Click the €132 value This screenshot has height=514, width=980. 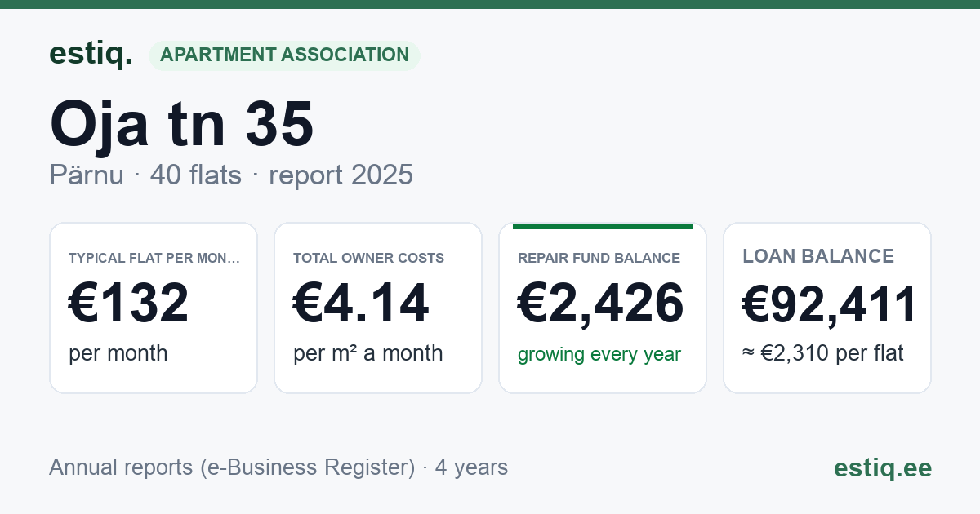pyautogui.click(x=129, y=304)
